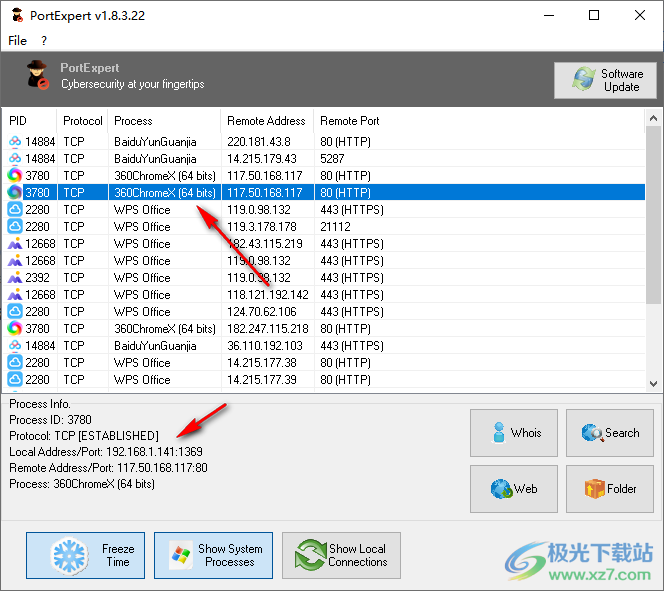Toggle Show Local Connections button
Viewport: 664px width, 591px height.
pos(341,555)
